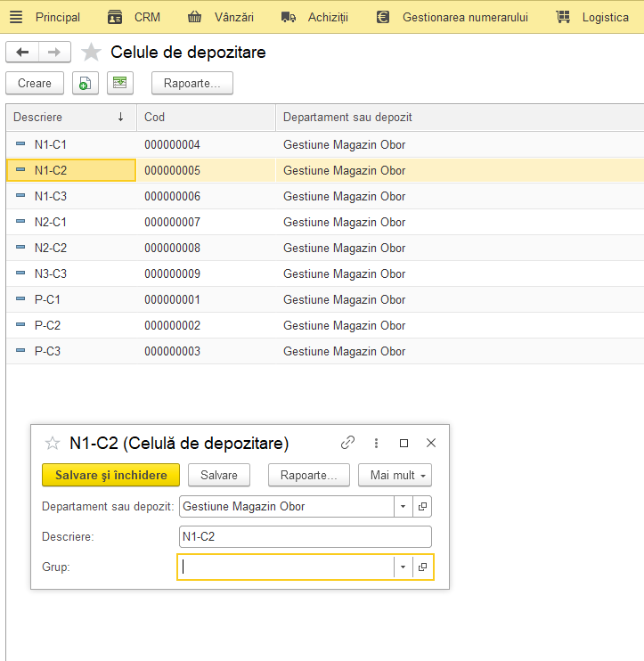This screenshot has height=661, width=644.
Task: Select the N1-C1 row
Action: point(325,144)
